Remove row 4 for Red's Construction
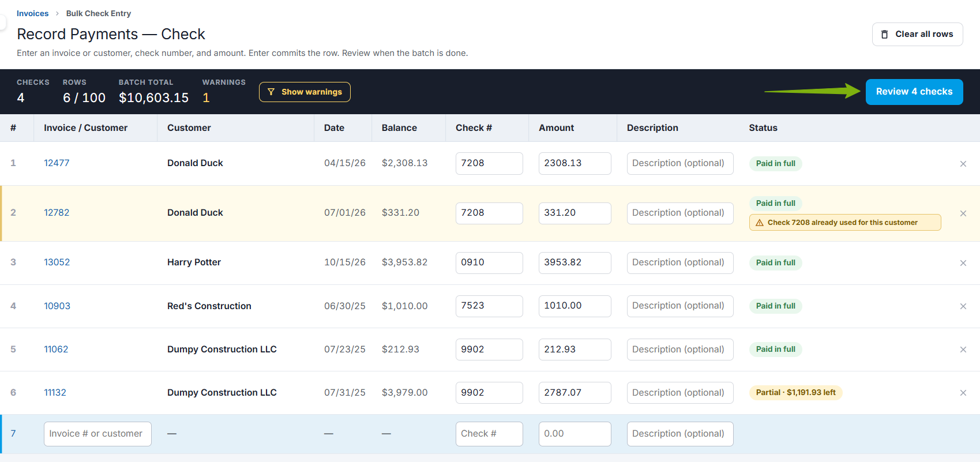The width and height of the screenshot is (980, 462). [963, 306]
